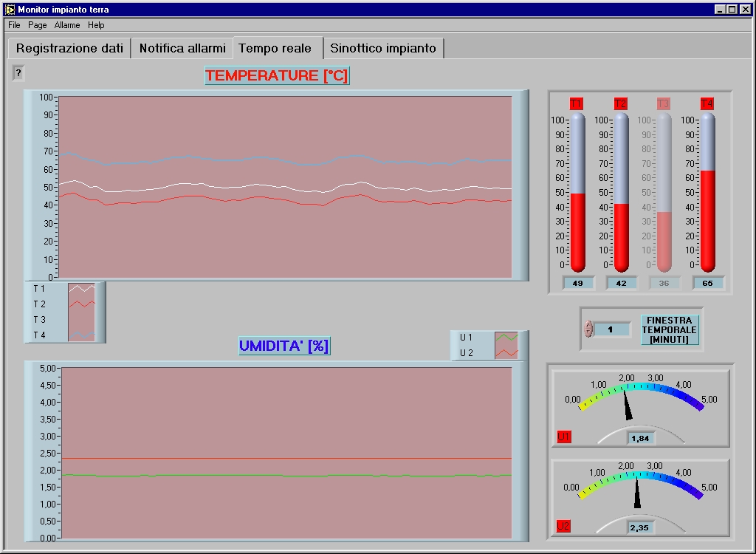
Task: Click the LabVIEW application icon in title bar
Action: tap(10, 9)
